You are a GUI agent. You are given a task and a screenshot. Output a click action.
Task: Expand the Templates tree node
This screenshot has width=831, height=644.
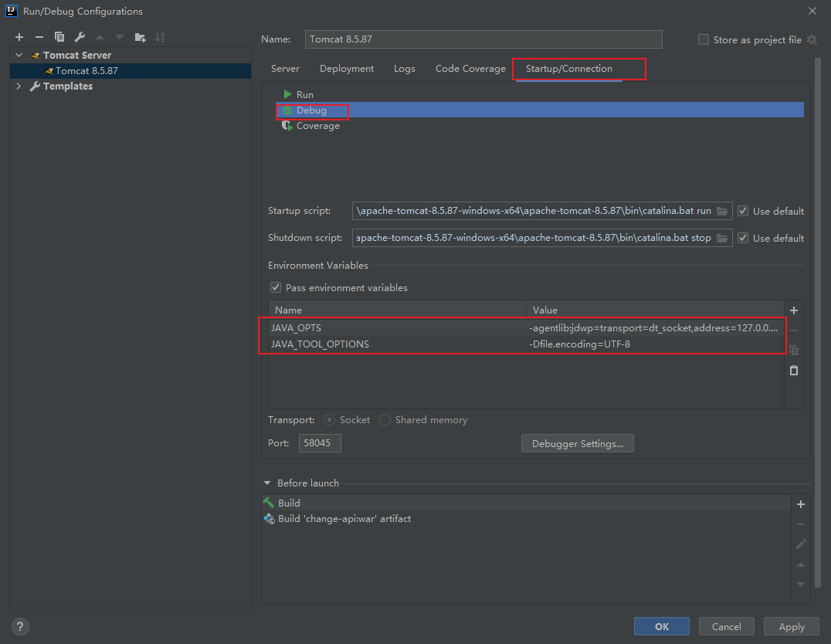(x=19, y=86)
